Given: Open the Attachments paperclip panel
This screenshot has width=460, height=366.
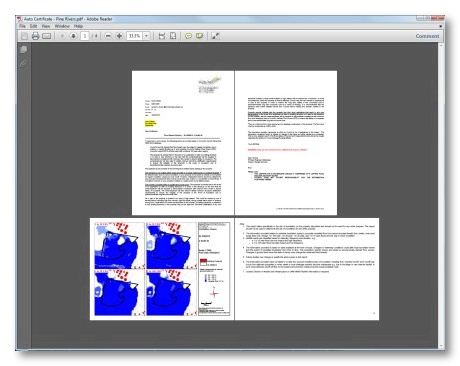Looking at the screenshot, I should [23, 63].
